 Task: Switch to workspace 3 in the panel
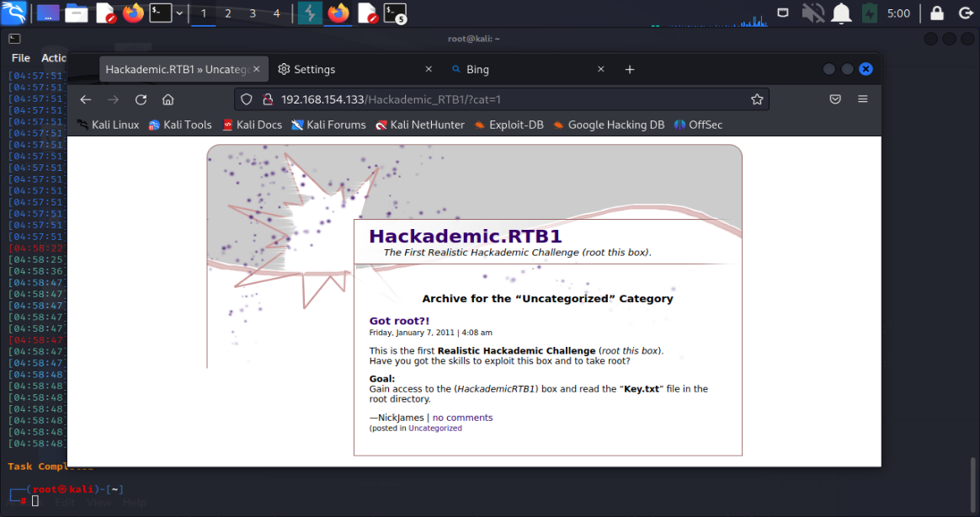(x=253, y=13)
